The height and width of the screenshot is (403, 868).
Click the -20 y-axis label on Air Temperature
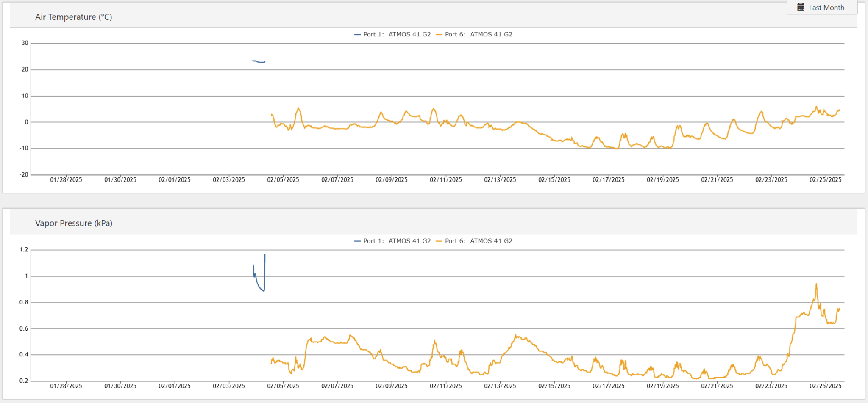[x=24, y=174]
